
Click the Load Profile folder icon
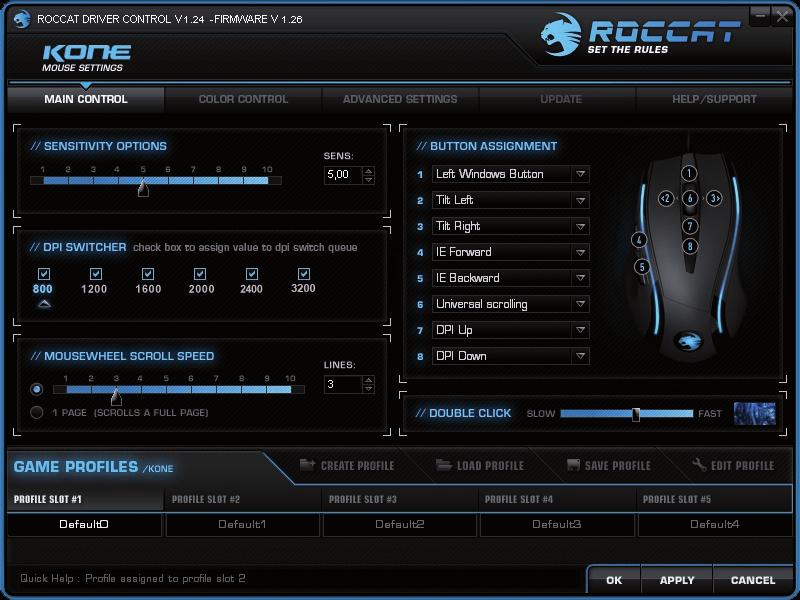[443, 464]
